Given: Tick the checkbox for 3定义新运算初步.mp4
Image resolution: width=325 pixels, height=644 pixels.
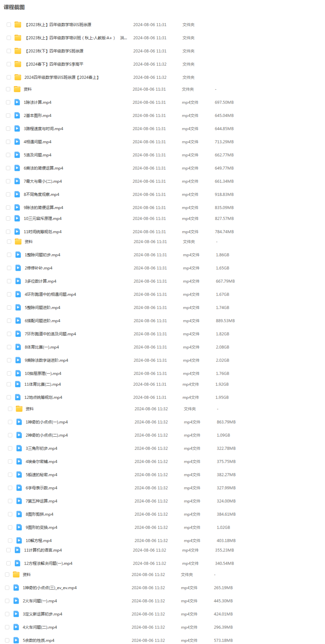Looking at the screenshot, I should (7, 614).
